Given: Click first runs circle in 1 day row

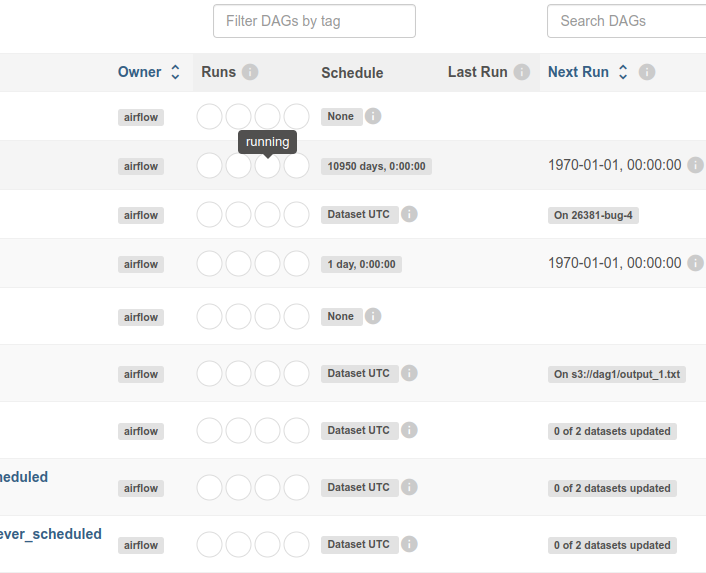Looking at the screenshot, I should click(209, 263).
